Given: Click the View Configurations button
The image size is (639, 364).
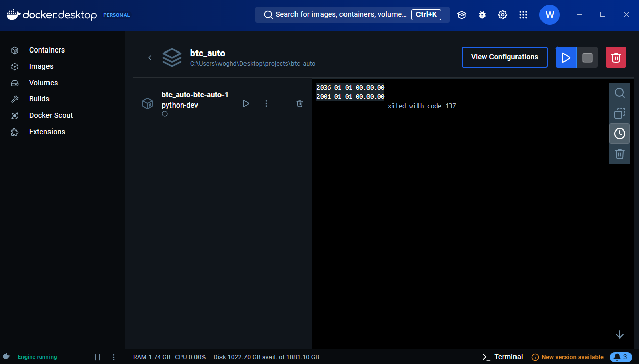Looking at the screenshot, I should tap(505, 57).
